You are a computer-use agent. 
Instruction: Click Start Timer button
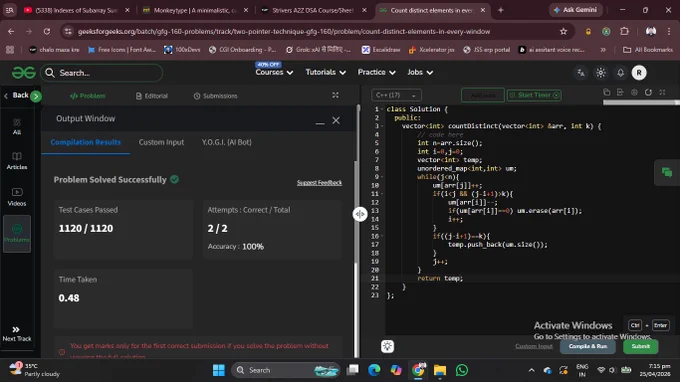(534, 95)
